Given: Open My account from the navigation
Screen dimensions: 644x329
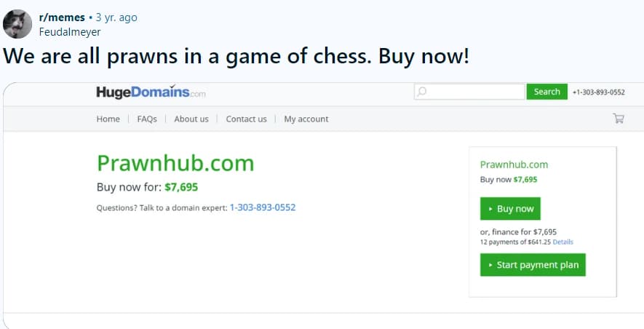Looking at the screenshot, I should click(306, 119).
